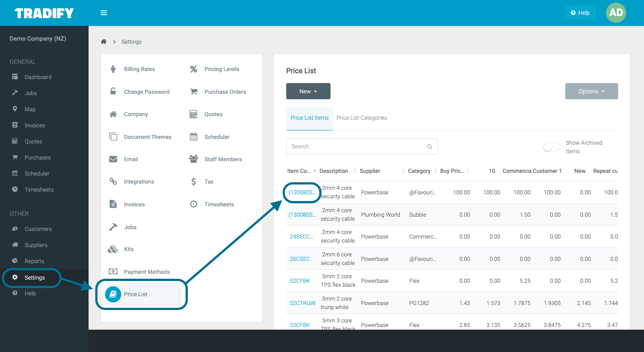Open the Kits settings icon
Viewport: 644px width, 352px height.
(113, 249)
